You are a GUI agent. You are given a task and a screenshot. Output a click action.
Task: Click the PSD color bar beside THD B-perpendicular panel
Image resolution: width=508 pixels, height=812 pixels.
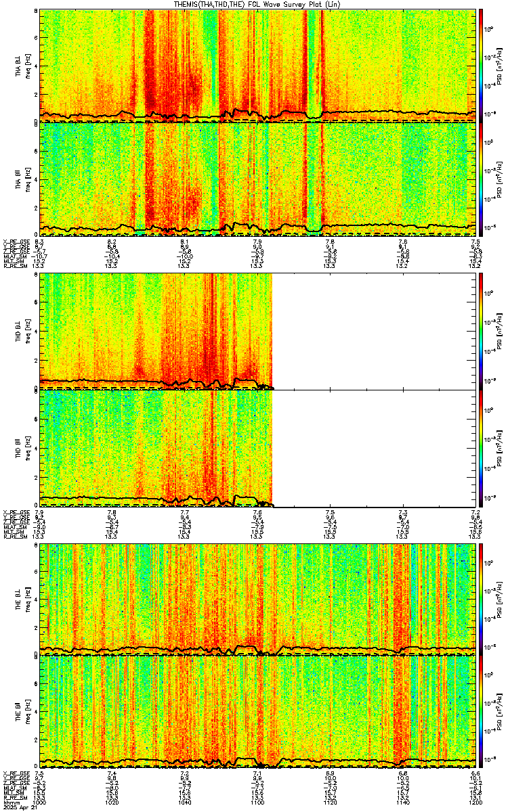tap(482, 331)
